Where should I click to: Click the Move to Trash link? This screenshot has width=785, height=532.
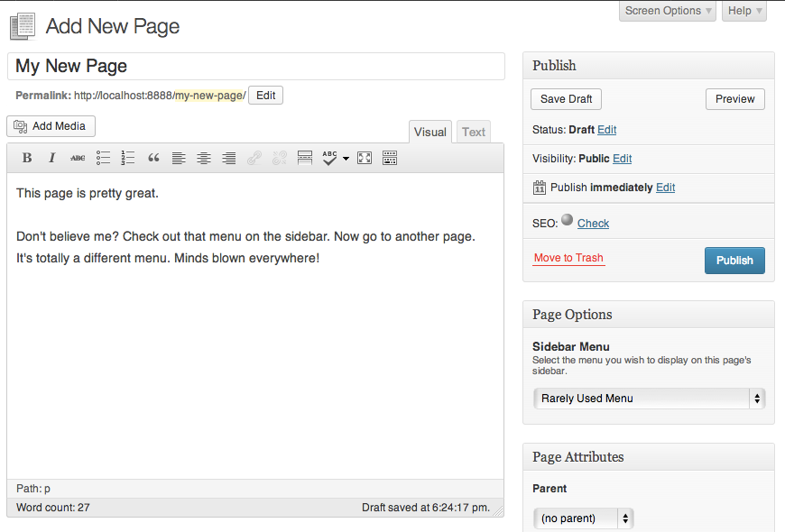coord(568,258)
